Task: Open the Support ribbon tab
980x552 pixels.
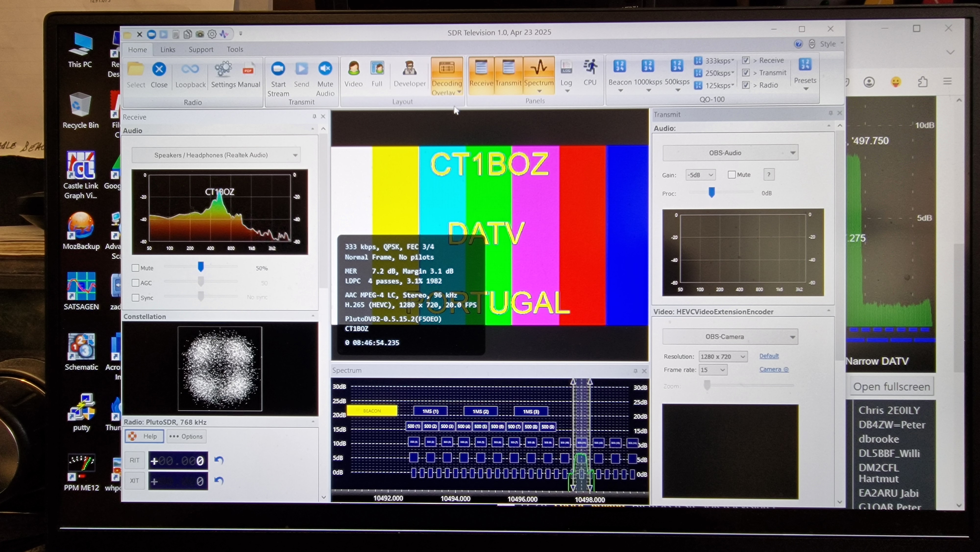Action: pos(201,50)
